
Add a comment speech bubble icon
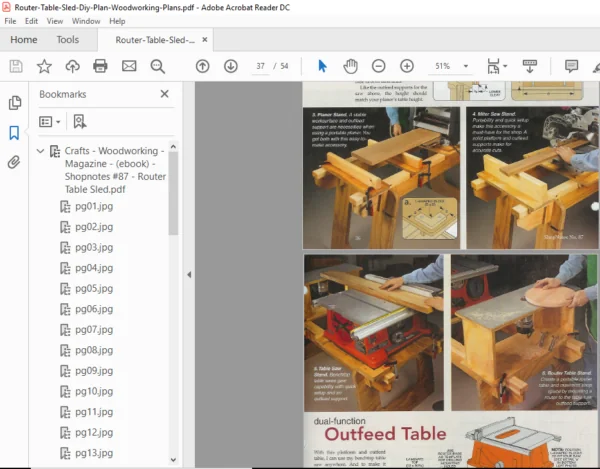pos(571,66)
